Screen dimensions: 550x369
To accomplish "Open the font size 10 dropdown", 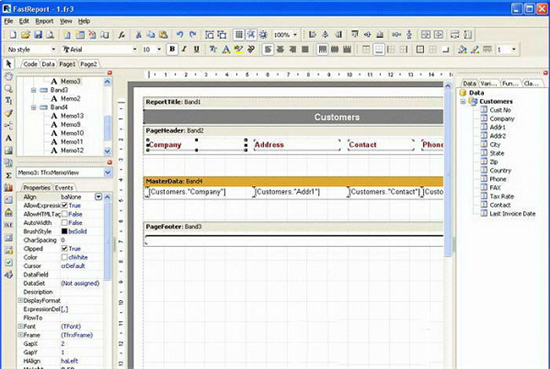I will [x=159, y=49].
